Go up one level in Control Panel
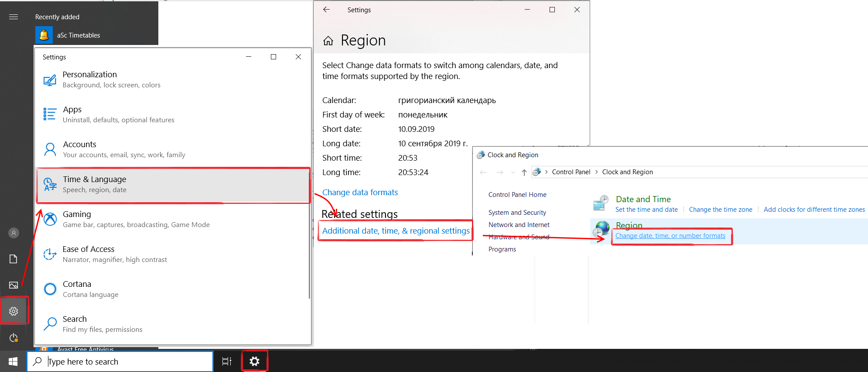Screen dimensions: 868x372 [524, 172]
